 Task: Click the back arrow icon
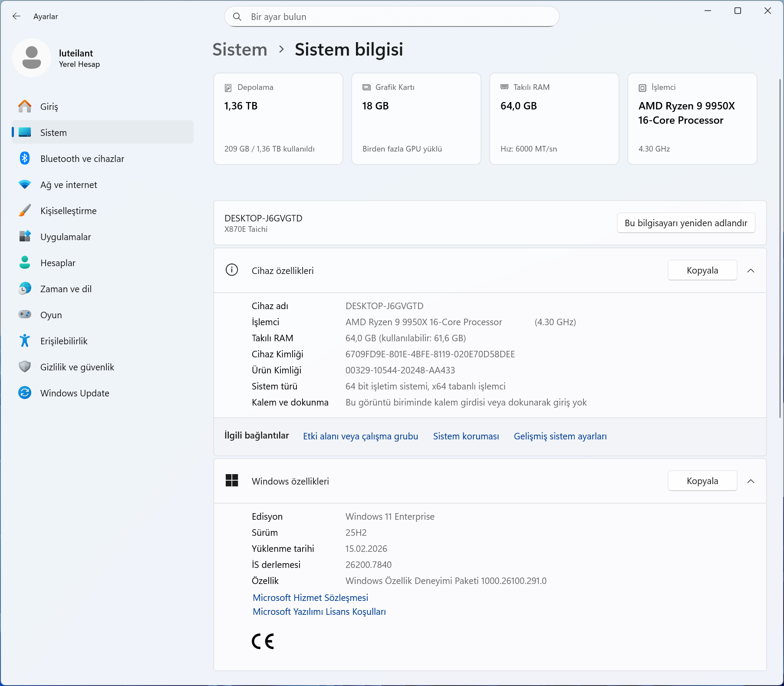point(16,16)
